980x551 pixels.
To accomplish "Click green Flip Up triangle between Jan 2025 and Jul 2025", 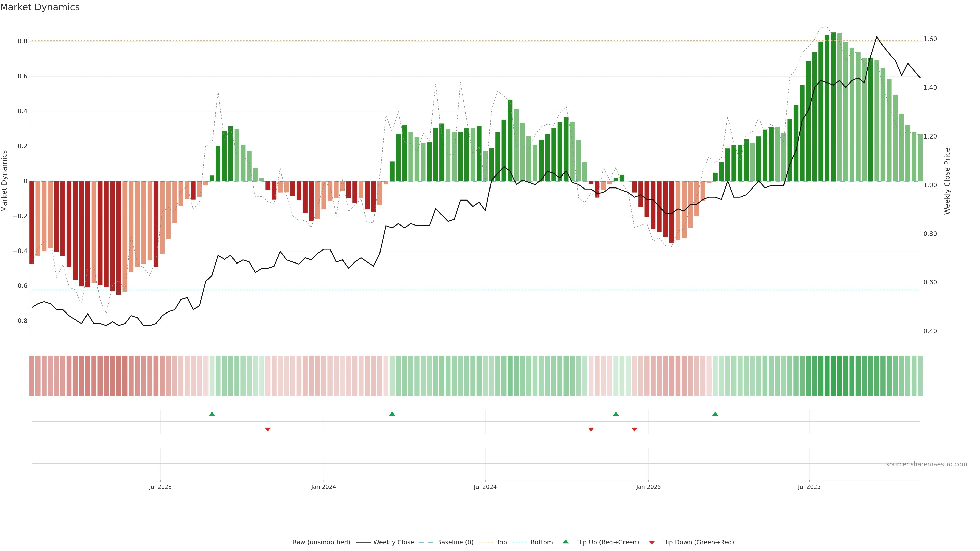I will point(715,414).
